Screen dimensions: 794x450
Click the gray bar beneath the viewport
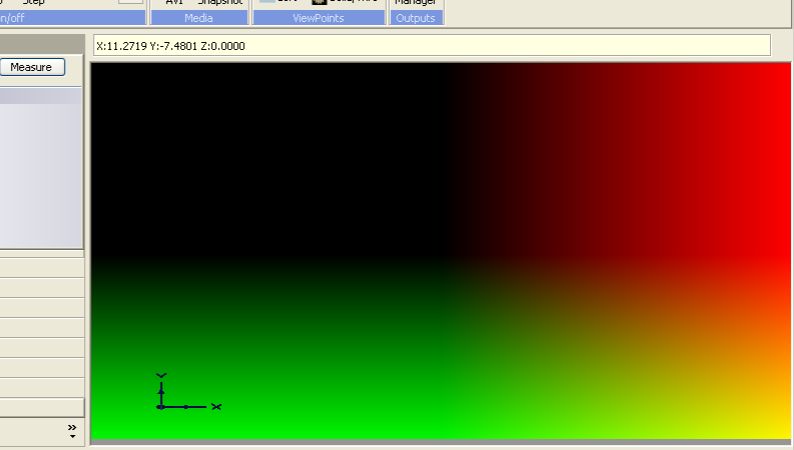tap(440, 442)
